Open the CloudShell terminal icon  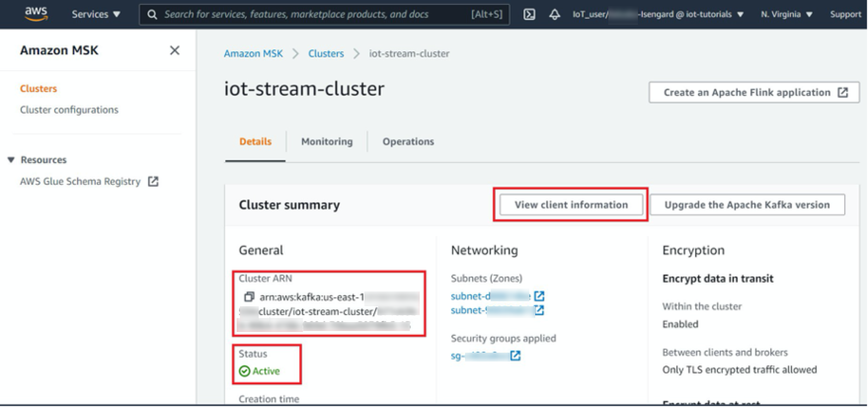(529, 14)
